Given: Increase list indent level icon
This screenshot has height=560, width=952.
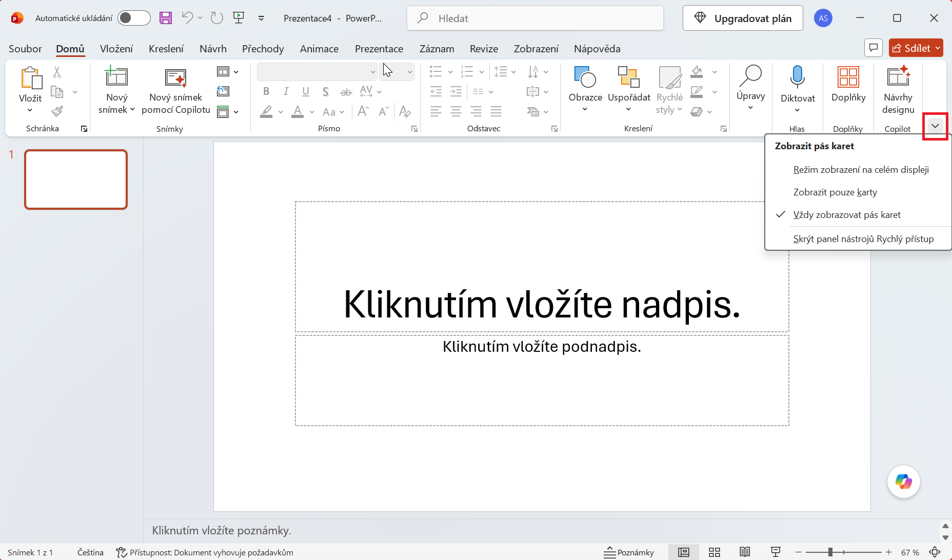Looking at the screenshot, I should [x=456, y=92].
